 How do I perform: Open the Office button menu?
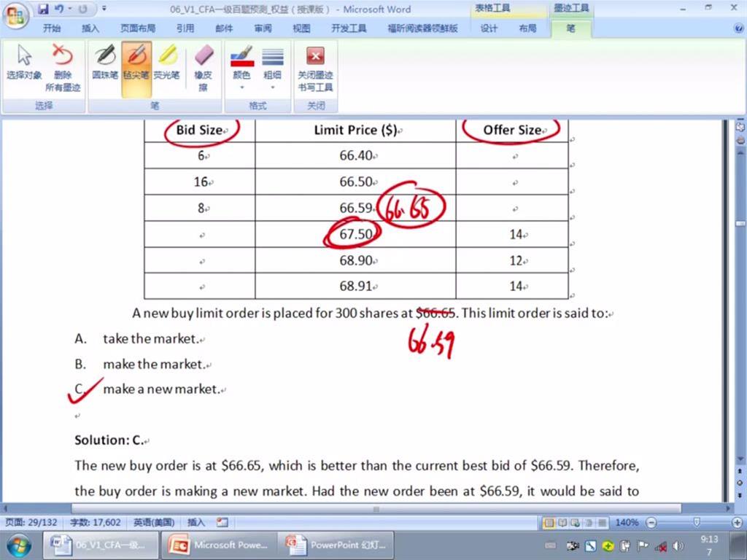(15, 15)
